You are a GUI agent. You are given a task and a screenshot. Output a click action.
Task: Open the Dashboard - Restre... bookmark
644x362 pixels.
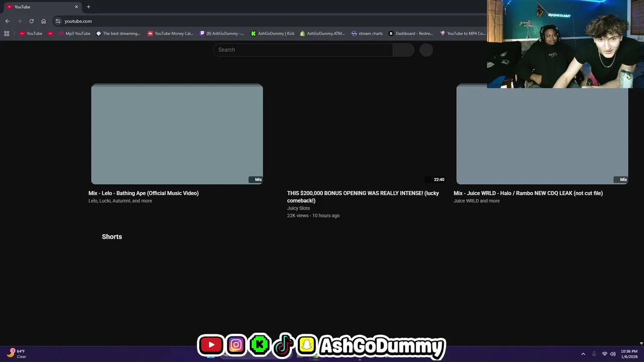(411, 34)
